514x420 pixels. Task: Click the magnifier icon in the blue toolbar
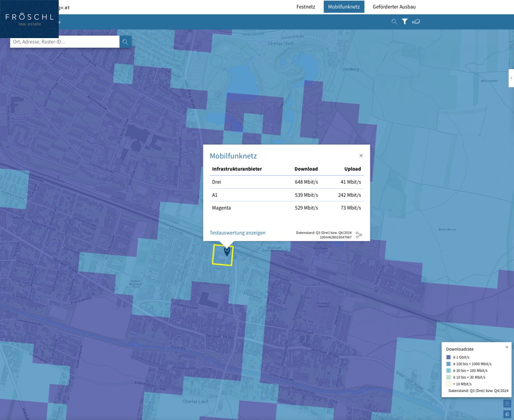(x=394, y=22)
